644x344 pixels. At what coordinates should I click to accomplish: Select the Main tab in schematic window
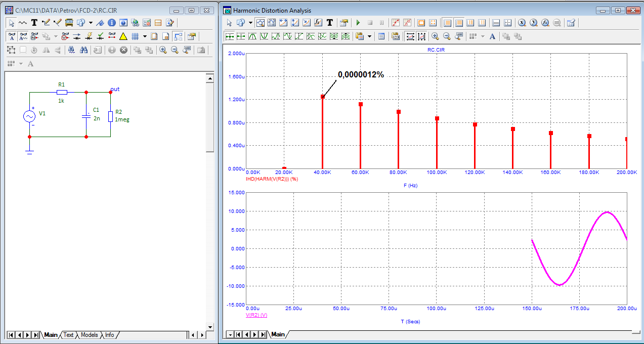[51, 335]
